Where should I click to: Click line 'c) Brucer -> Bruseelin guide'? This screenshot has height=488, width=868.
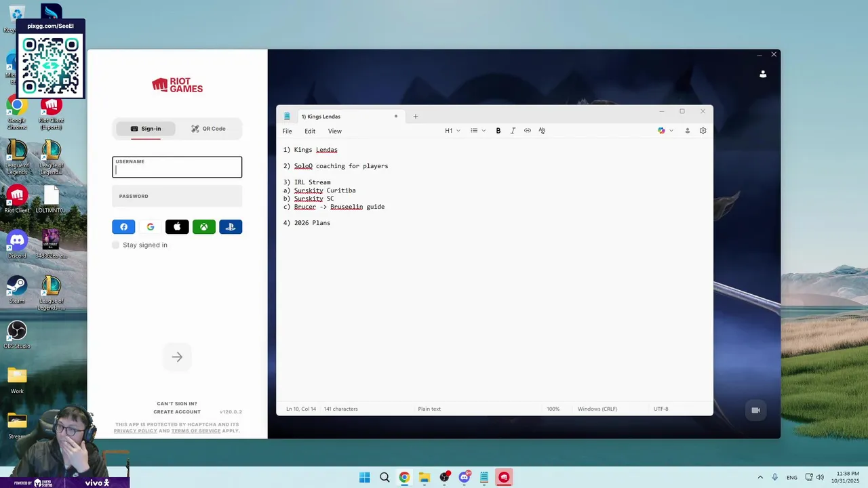point(334,207)
